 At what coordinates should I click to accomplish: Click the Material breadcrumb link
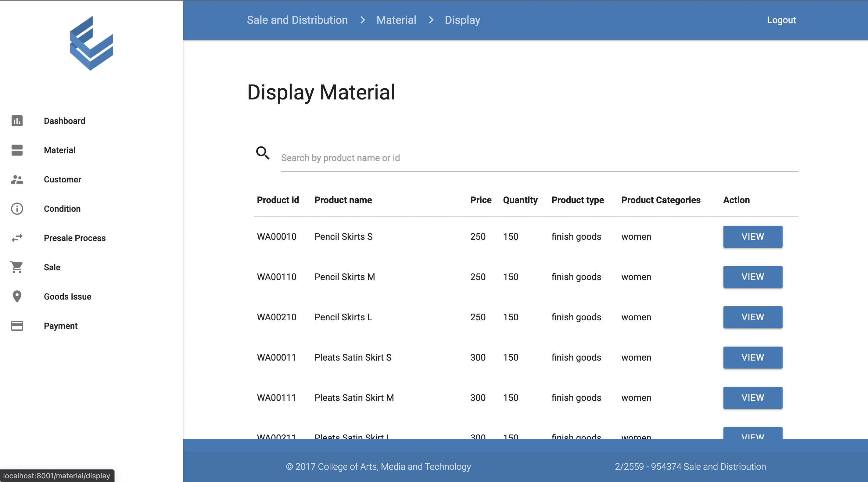coord(396,20)
